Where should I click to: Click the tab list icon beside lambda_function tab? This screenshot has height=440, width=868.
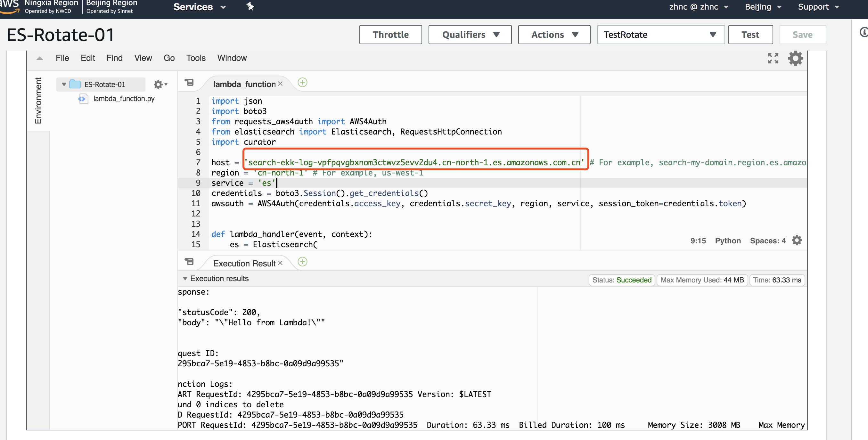pos(189,82)
